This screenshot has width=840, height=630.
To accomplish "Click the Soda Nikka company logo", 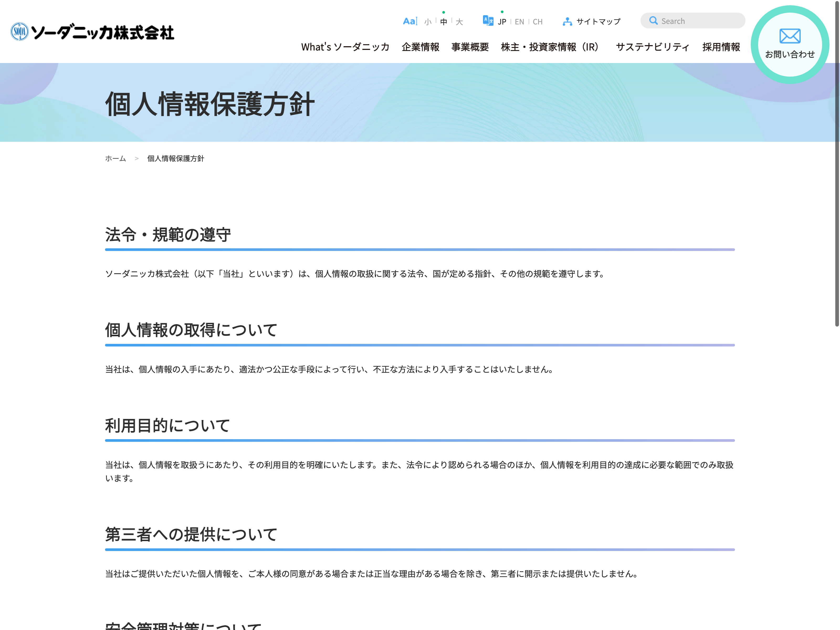I will (92, 32).
